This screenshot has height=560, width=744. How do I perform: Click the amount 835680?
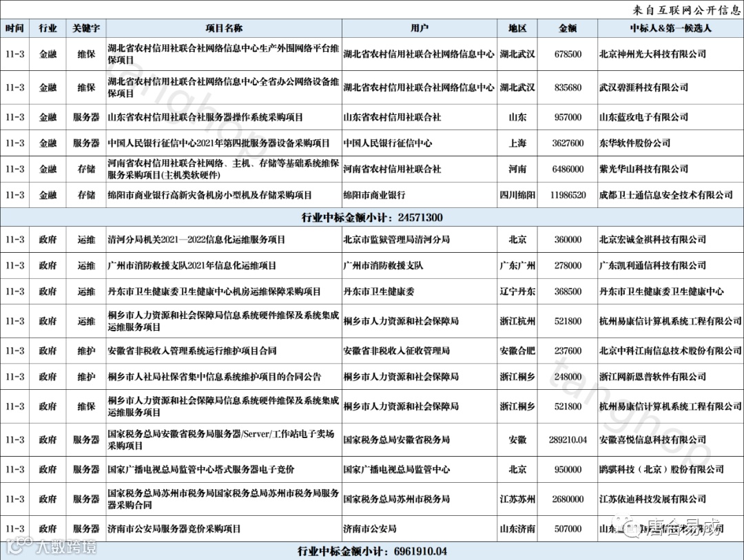tap(568, 87)
